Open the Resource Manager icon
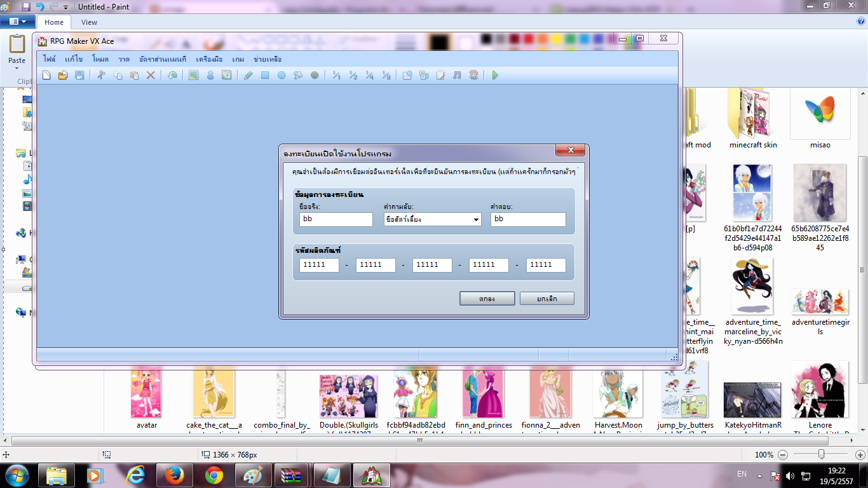Viewport: 868px width, 488px height. click(x=424, y=76)
